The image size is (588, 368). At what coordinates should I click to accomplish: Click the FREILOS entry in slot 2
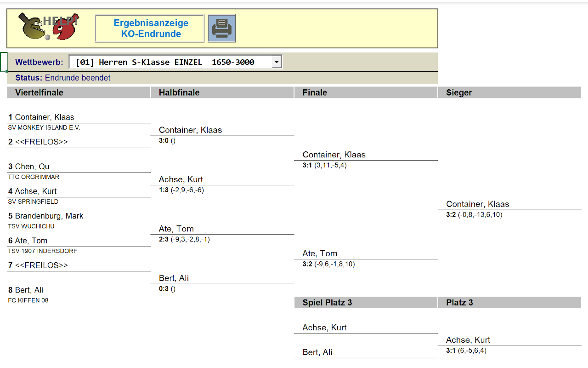pyautogui.click(x=38, y=142)
